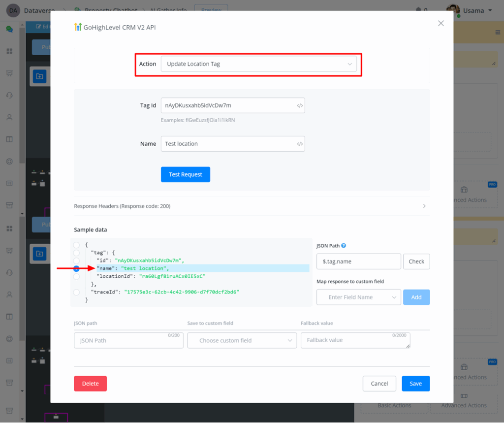Click the red Delete button
The width and height of the screenshot is (504, 423).
pos(90,384)
